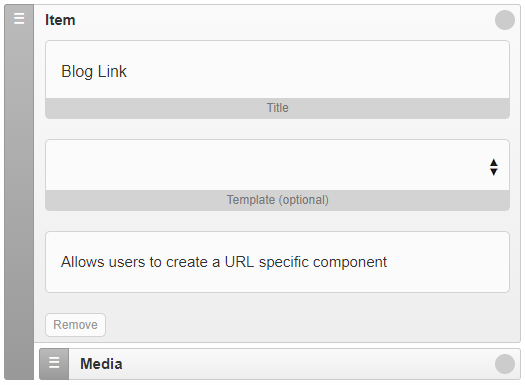Click the up/down arrows of the Template selector
This screenshot has width=525, height=385.
tap(494, 167)
